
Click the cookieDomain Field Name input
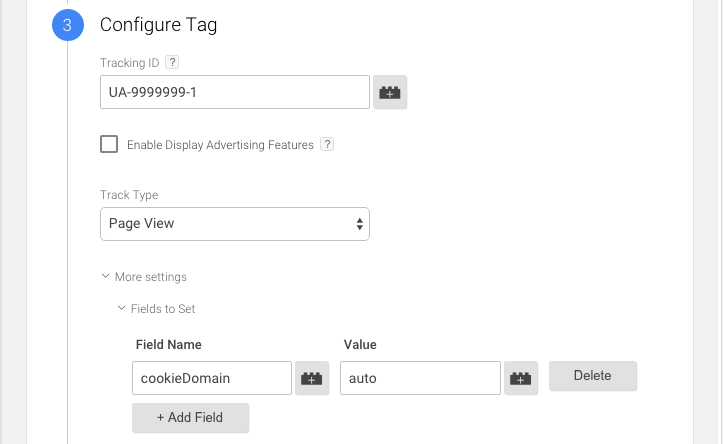tap(212, 378)
